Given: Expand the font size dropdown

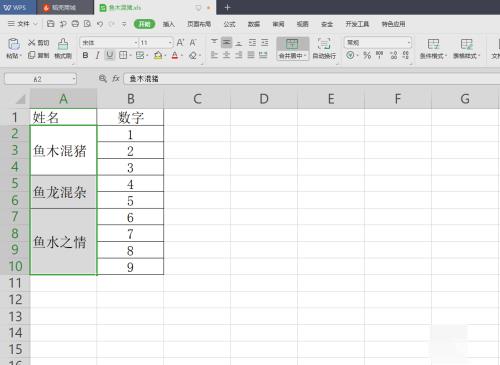Looking at the screenshot, I should point(170,43).
